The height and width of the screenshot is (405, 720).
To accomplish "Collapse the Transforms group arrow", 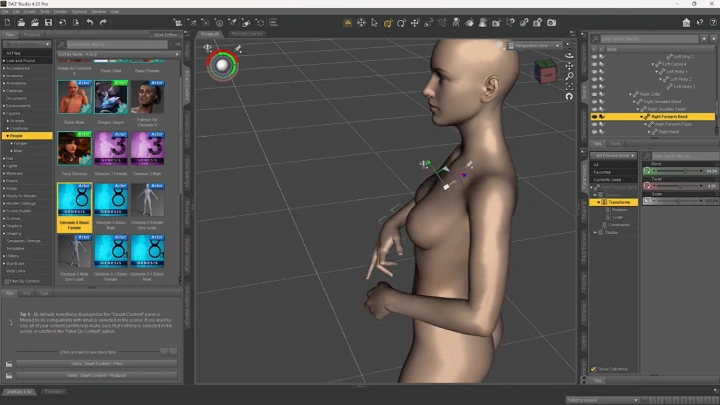I will (x=598, y=202).
